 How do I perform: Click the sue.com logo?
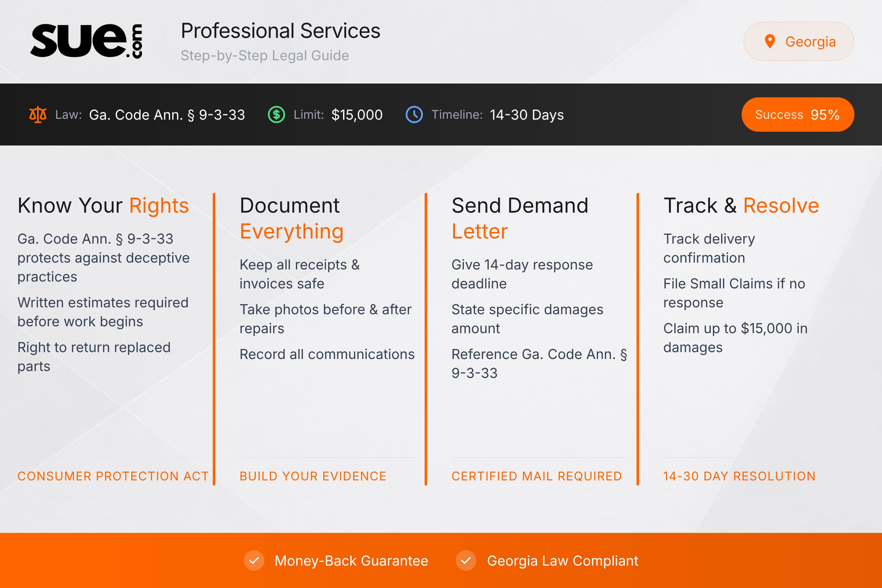point(86,41)
